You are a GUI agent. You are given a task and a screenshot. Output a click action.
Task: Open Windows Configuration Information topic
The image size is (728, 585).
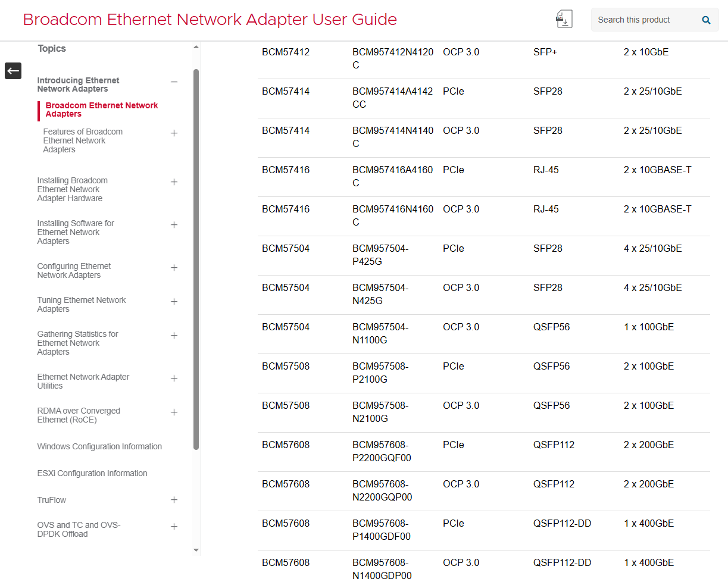(x=99, y=446)
